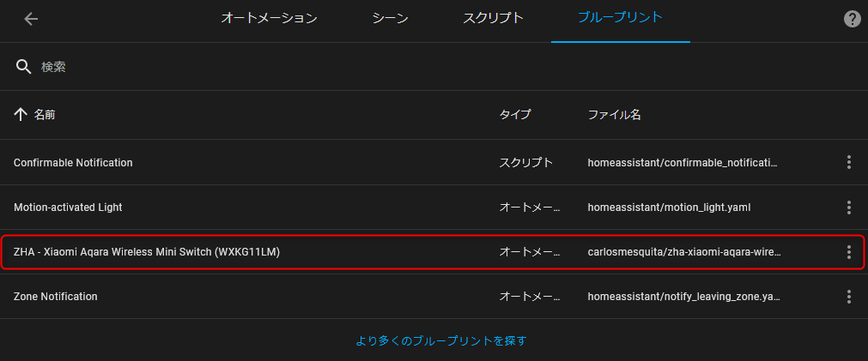Open the help question mark icon
The image size is (868, 361).
(852, 19)
